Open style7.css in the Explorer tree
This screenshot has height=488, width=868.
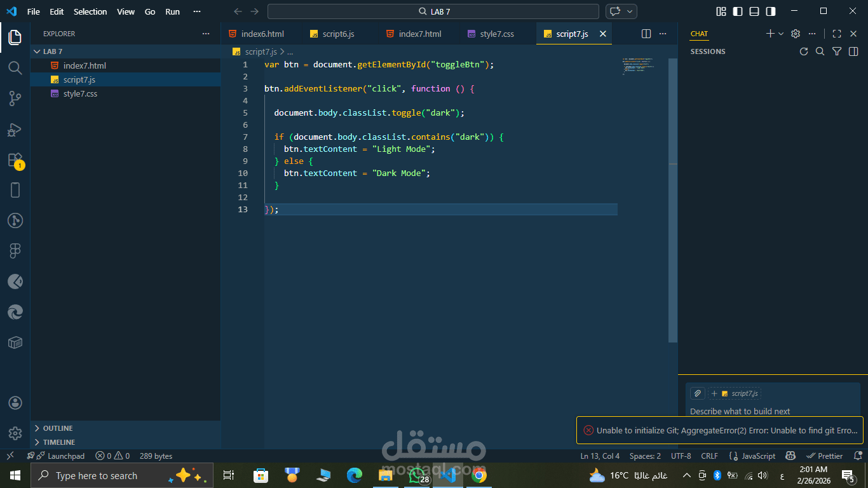126,93
